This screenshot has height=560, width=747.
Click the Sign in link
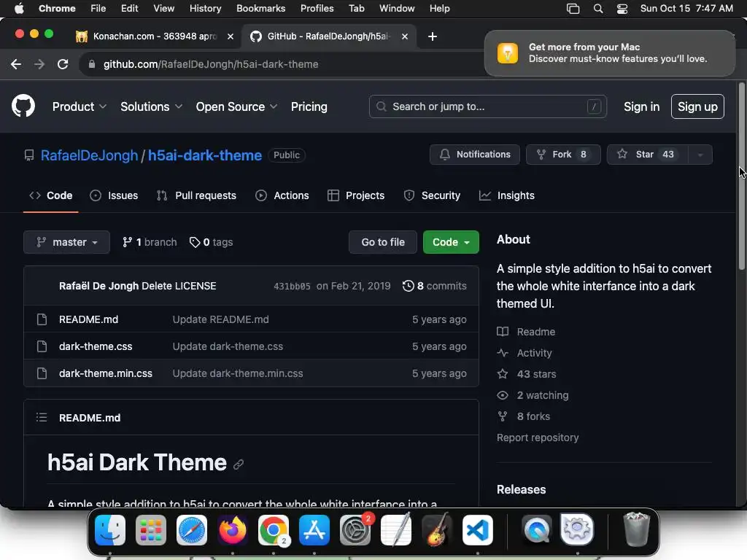(641, 106)
